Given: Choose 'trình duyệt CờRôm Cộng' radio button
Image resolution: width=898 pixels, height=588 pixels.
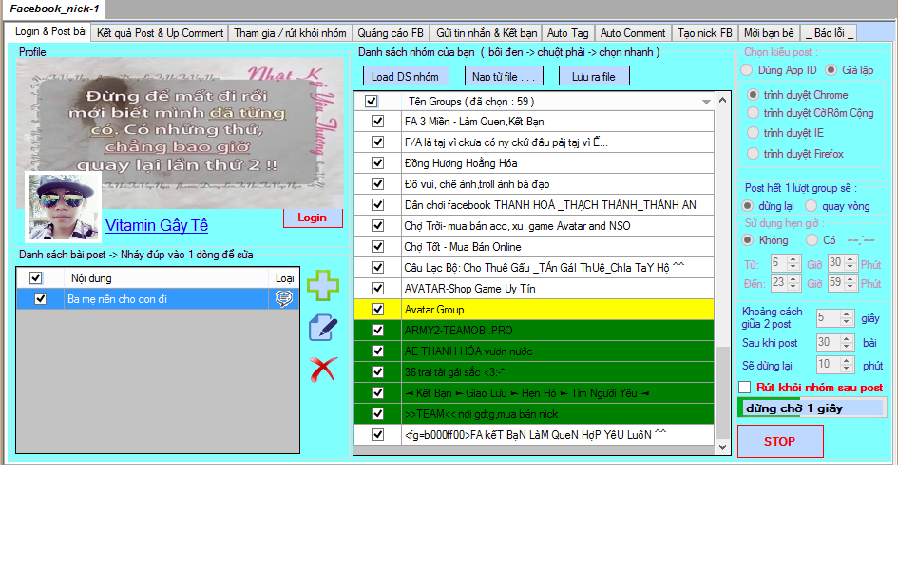Looking at the screenshot, I should 754,113.
